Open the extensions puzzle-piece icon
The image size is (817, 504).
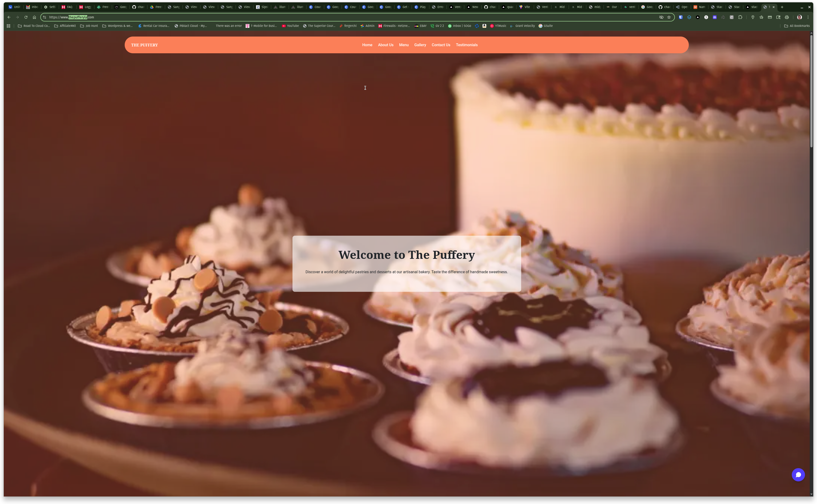[740, 17]
